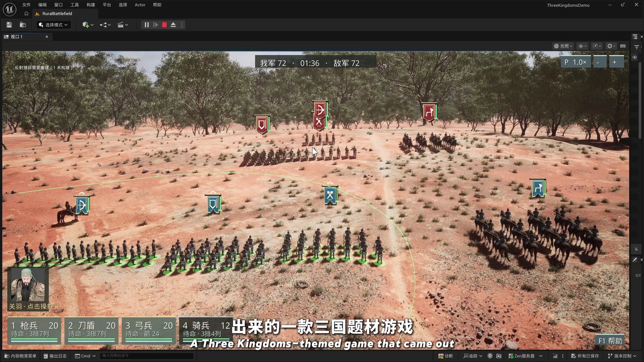Screen dimensions: 644x362
Task: Stop the play session with the red square
Action: click(x=164, y=25)
